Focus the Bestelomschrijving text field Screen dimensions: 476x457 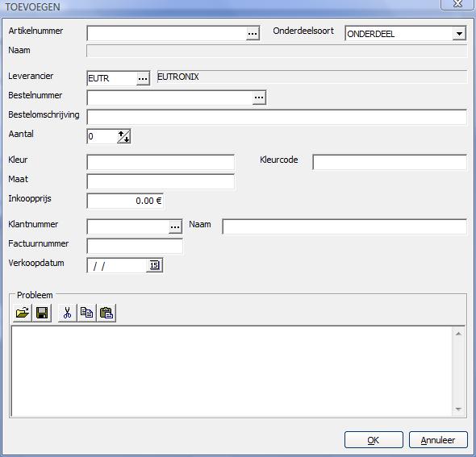coord(277,117)
